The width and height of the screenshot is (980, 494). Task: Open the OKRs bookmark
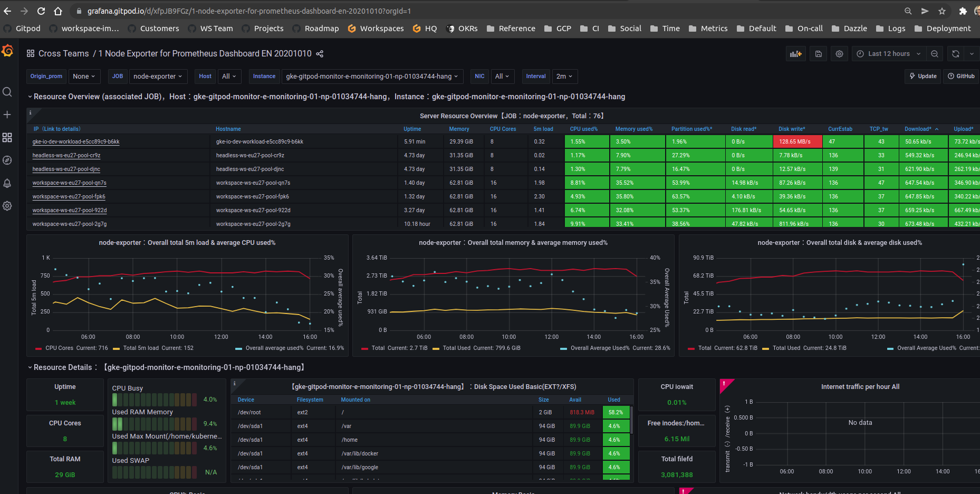pyautogui.click(x=462, y=28)
